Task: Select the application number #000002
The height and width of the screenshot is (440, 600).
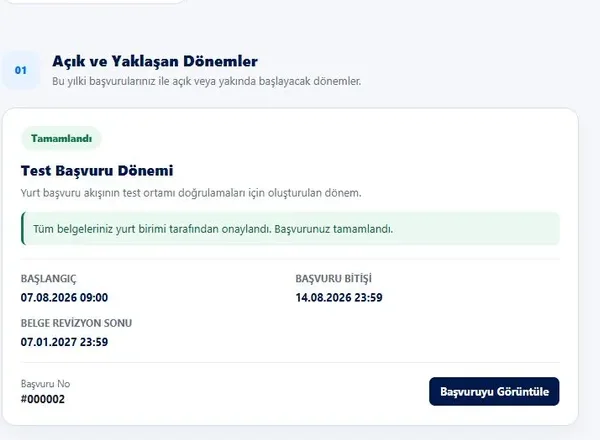Action: click(43, 399)
